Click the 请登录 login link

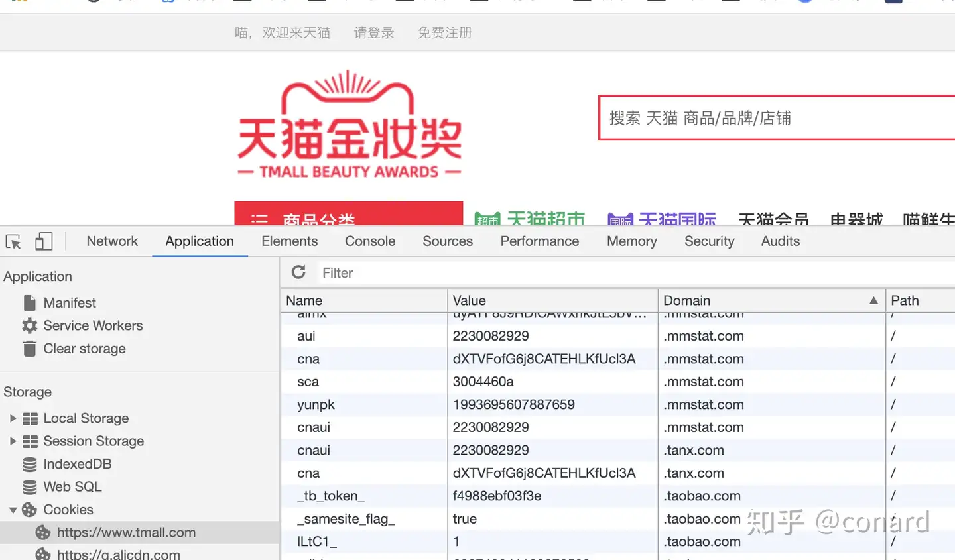click(374, 32)
